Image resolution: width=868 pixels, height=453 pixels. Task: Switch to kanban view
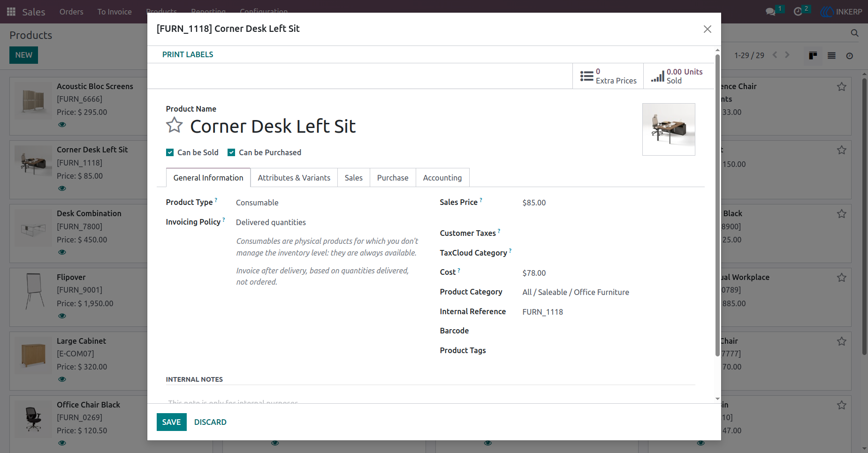[813, 56]
